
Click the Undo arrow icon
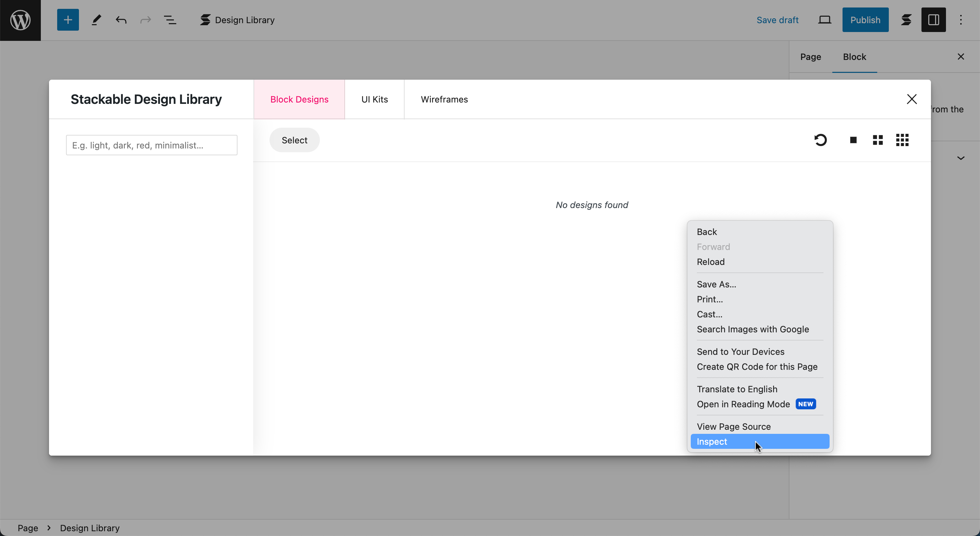121,20
